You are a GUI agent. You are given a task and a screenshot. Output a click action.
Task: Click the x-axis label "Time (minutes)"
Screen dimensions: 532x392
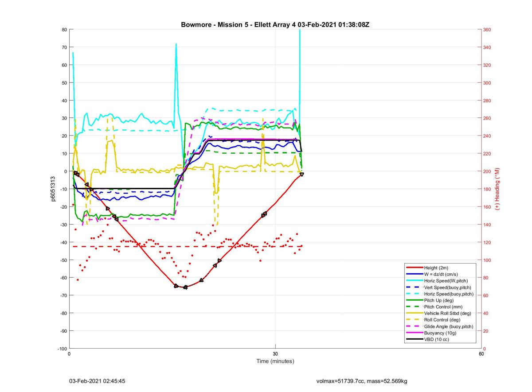(275, 361)
